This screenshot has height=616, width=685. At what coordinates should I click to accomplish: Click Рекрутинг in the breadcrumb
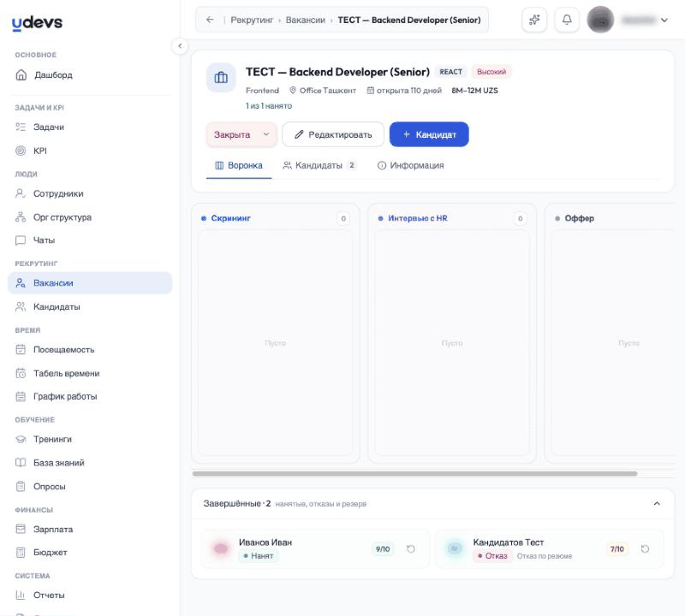(252, 20)
